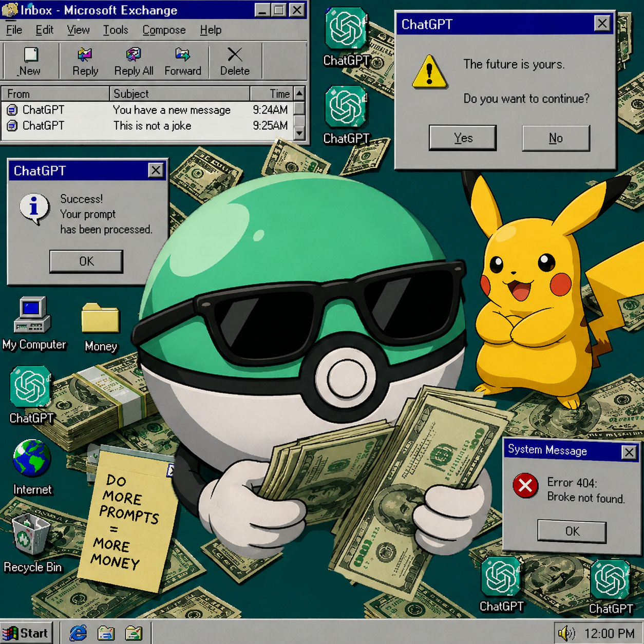Open the Compose menu in Microsoft Exchange
The height and width of the screenshot is (644, 644).
164,30
